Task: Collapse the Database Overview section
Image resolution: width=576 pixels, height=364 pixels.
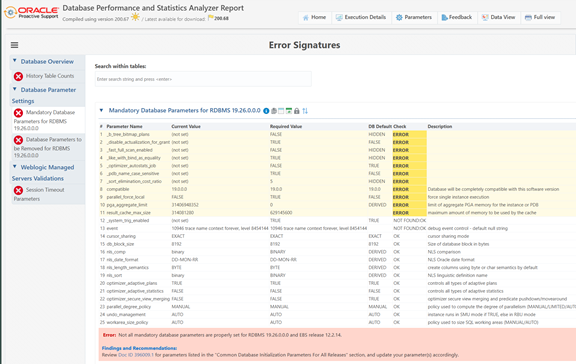Action: (x=15, y=61)
